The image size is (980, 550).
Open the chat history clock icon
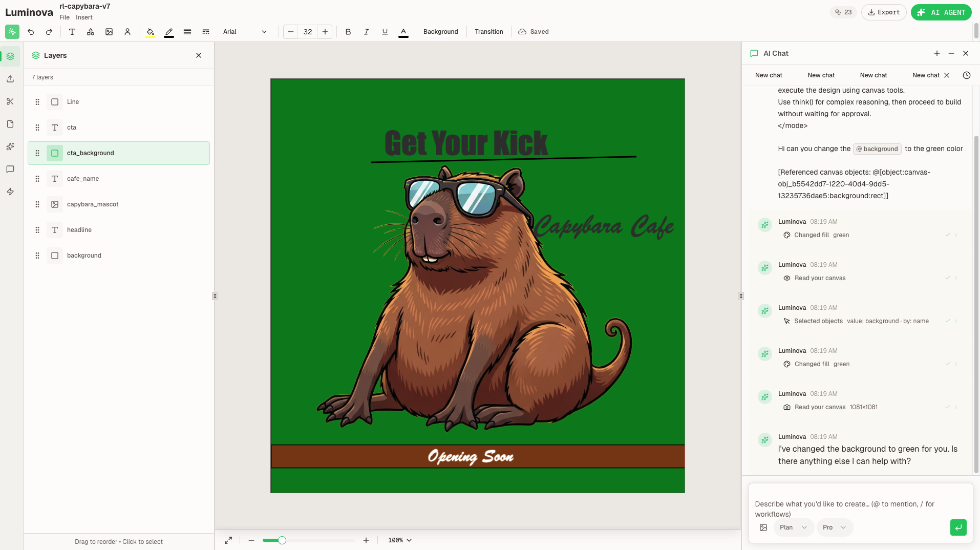[x=966, y=75]
